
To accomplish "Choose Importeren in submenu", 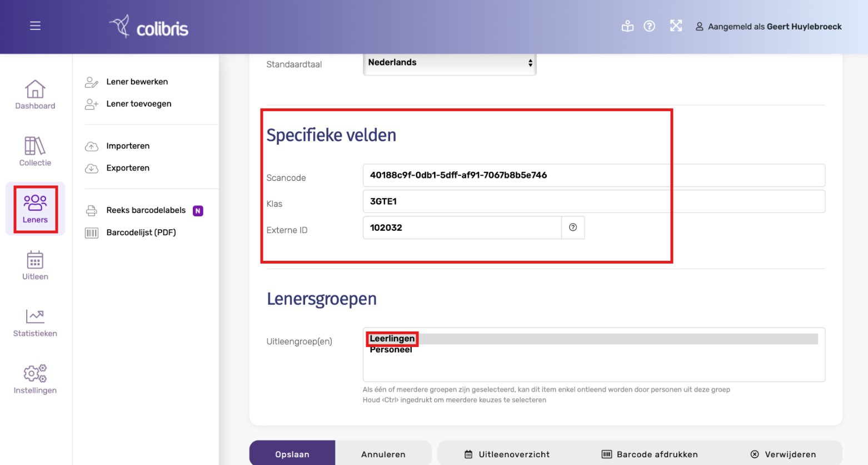I will click(128, 146).
